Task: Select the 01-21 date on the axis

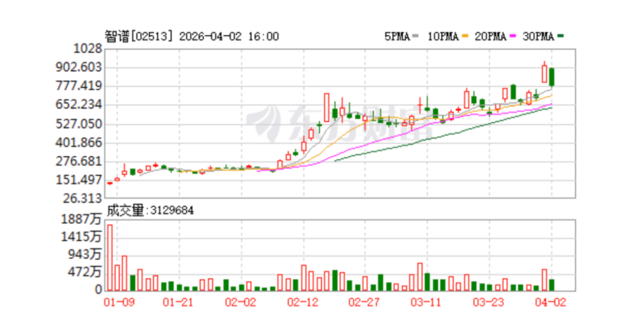Action: click(x=179, y=302)
